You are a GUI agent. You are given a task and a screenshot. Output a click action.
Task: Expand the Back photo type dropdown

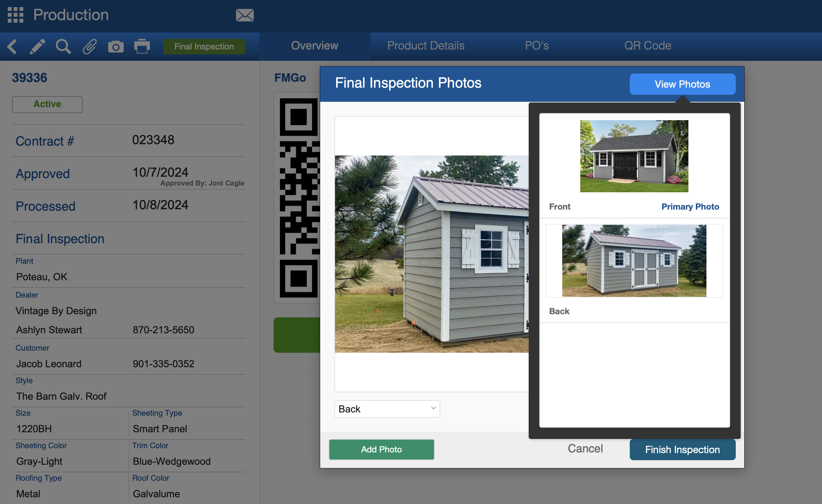(x=387, y=409)
